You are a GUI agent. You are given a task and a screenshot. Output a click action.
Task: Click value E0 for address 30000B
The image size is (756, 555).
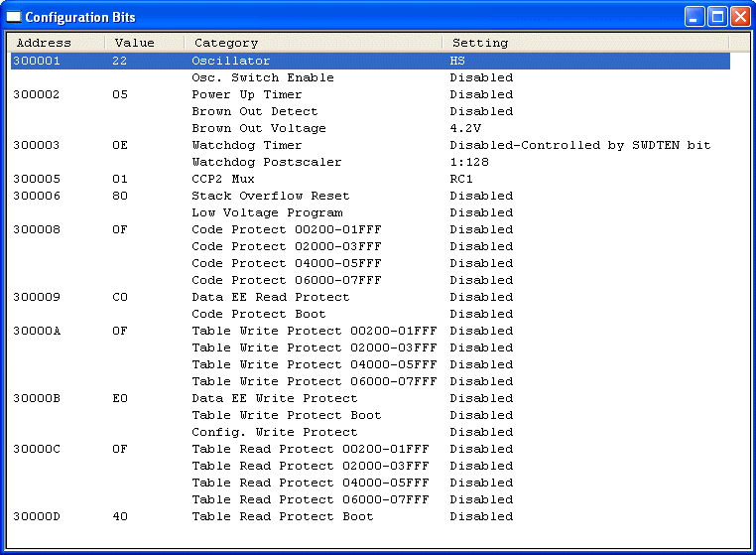pos(120,399)
